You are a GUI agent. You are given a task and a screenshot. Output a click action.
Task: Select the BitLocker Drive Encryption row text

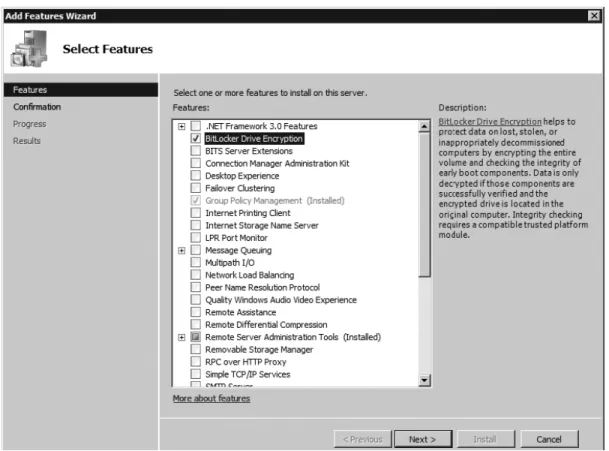click(x=254, y=139)
